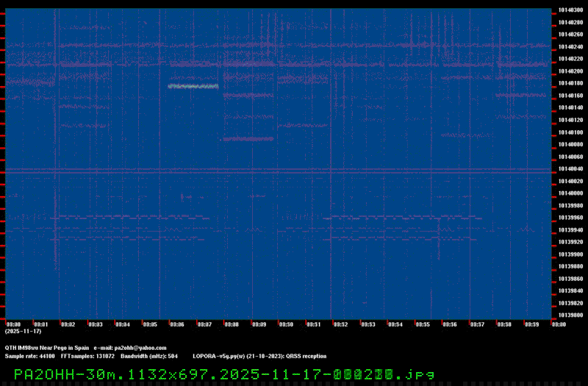The width and height of the screenshot is (588, 386).
Task: Click the Bandwidth (mHz): 504 text
Action: [149, 356]
